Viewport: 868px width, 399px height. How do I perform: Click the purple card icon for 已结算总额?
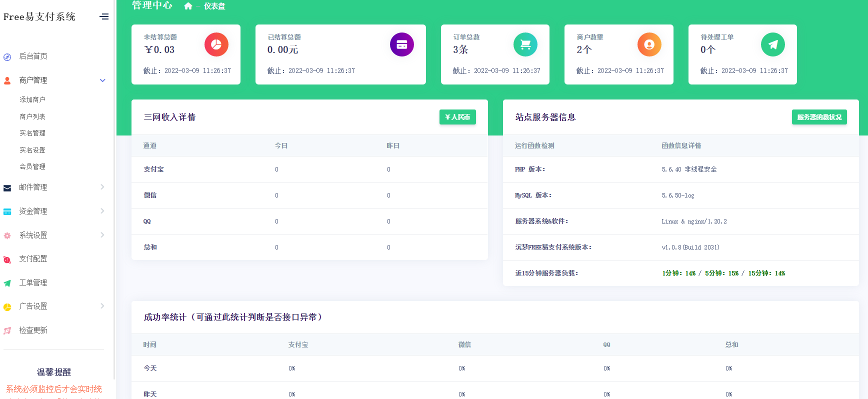click(x=402, y=44)
